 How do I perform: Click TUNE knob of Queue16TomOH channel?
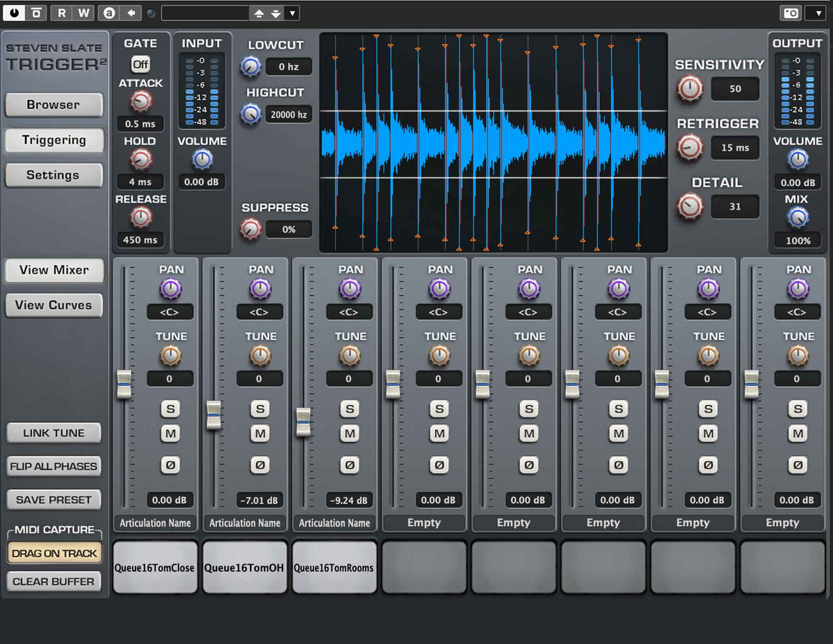click(x=260, y=356)
